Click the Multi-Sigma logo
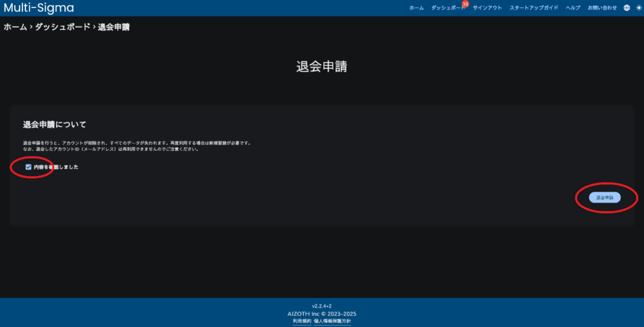 click(x=38, y=8)
